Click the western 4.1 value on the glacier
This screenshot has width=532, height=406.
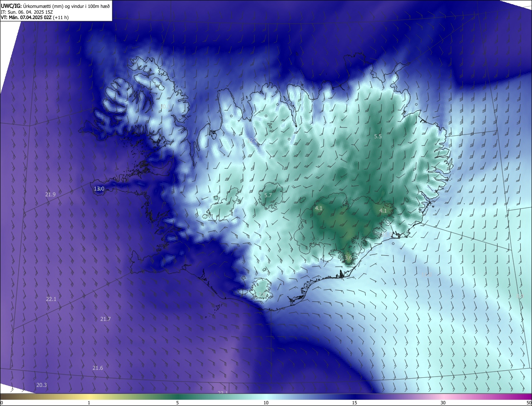point(319,208)
